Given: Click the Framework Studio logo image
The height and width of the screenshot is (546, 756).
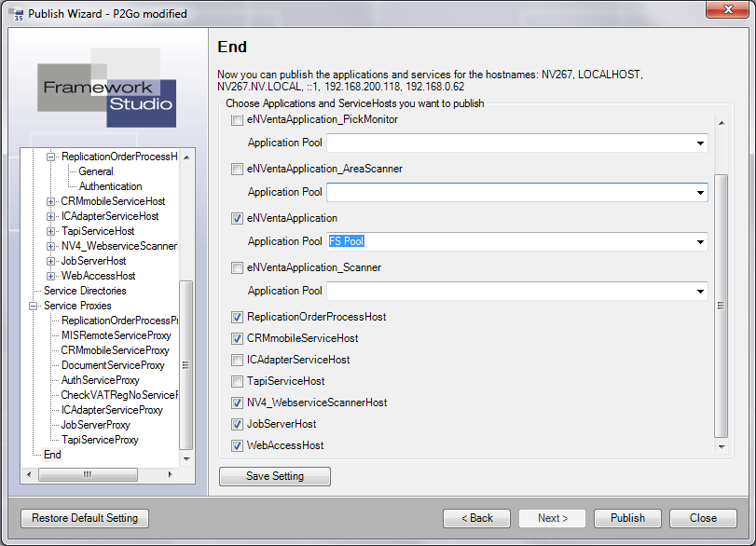Looking at the screenshot, I should click(106, 88).
